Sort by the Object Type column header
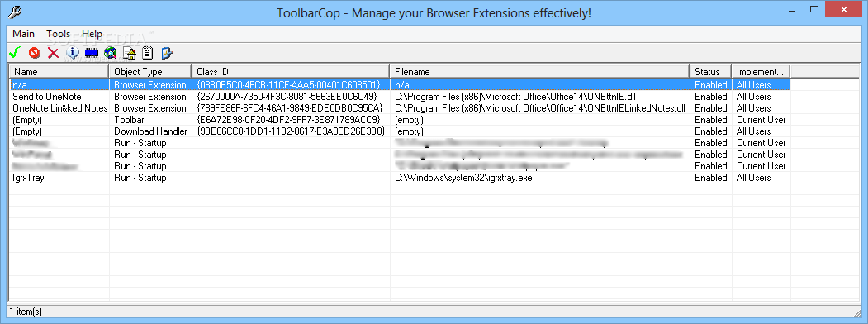868x324 pixels. (x=150, y=71)
